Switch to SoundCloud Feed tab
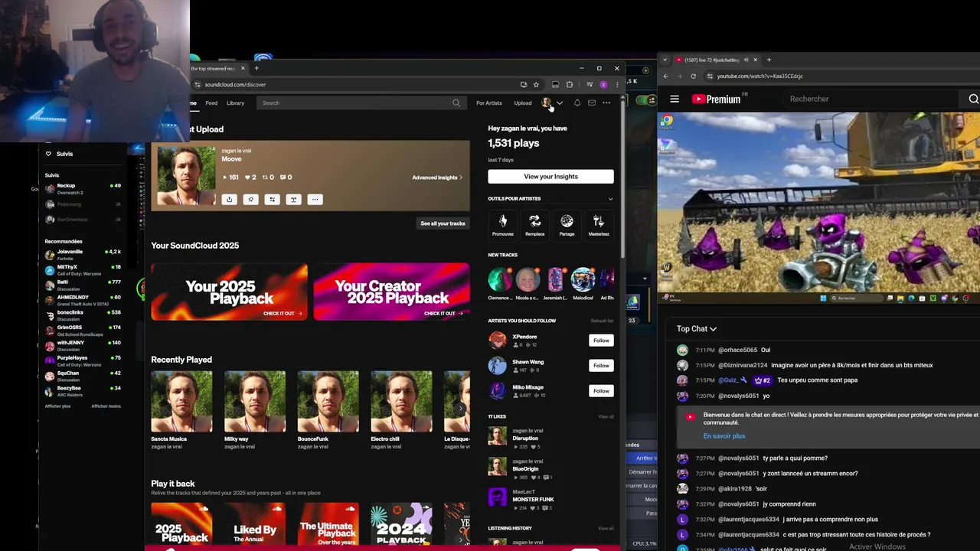The height and width of the screenshot is (551, 980). pos(211,103)
